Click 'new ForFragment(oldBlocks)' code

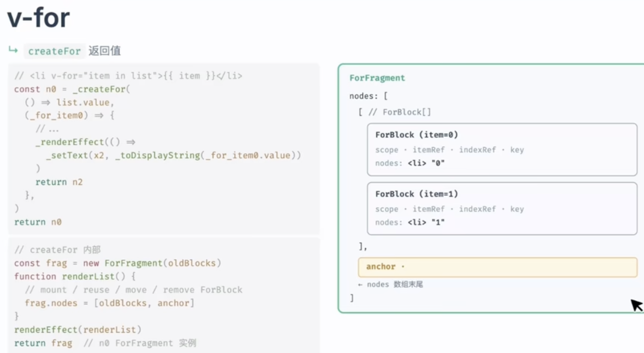[152, 263]
